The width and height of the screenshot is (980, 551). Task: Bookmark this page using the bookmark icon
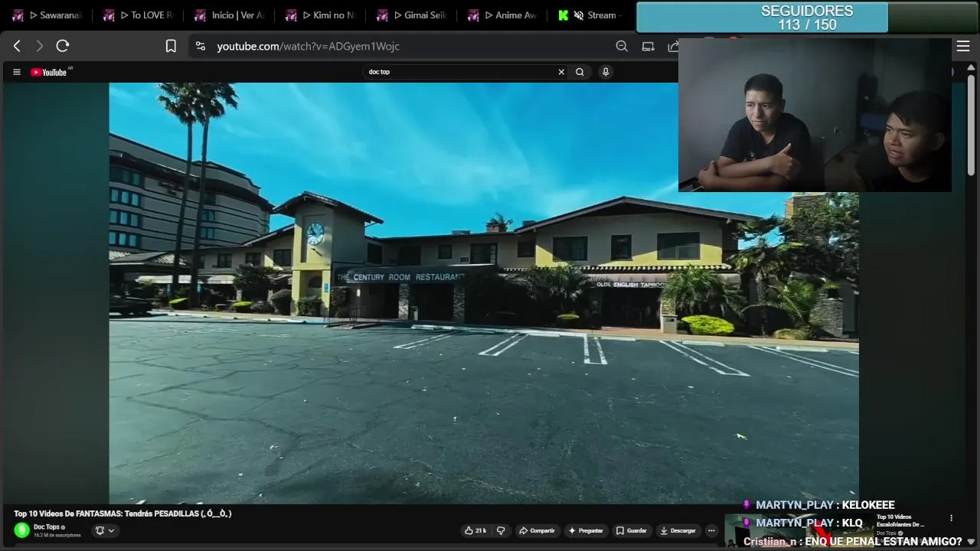click(171, 46)
